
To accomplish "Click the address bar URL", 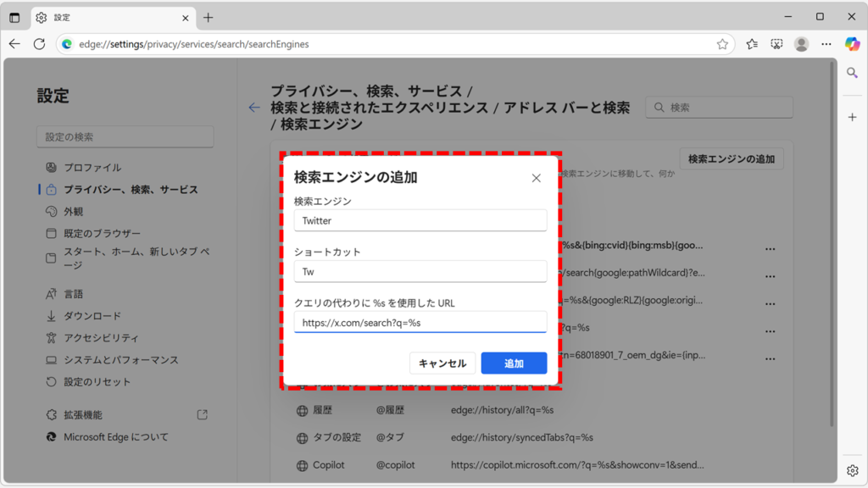I will tap(194, 44).
